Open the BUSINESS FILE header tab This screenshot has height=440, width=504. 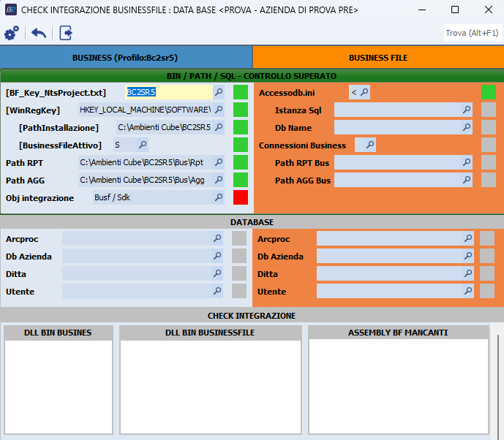pyautogui.click(x=378, y=58)
